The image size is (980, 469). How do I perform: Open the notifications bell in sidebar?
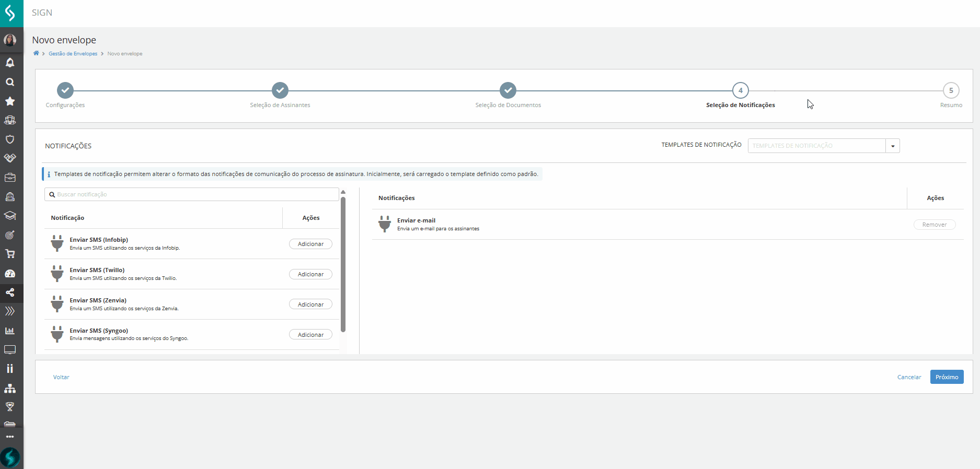[10, 63]
